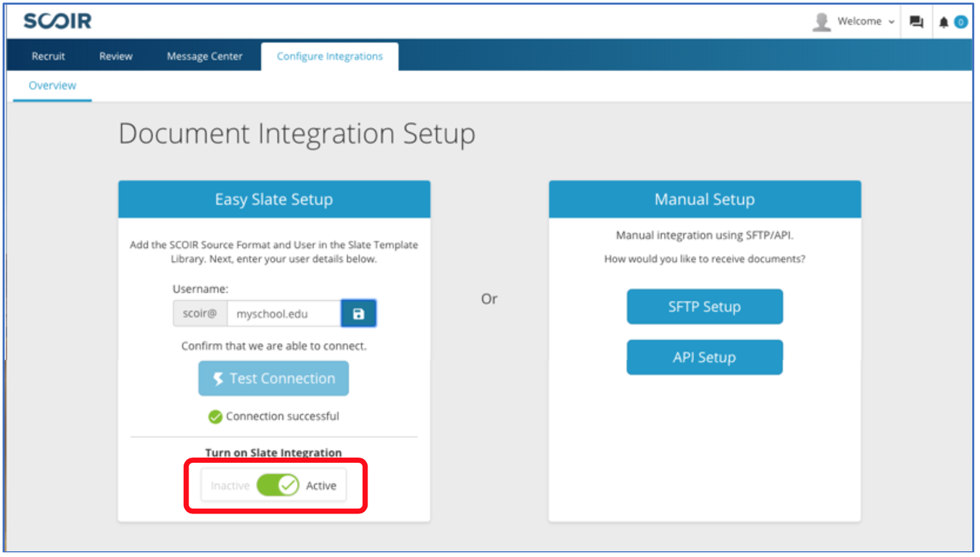Open the messages chat icon
The width and height of the screenshot is (980, 557).
917,22
